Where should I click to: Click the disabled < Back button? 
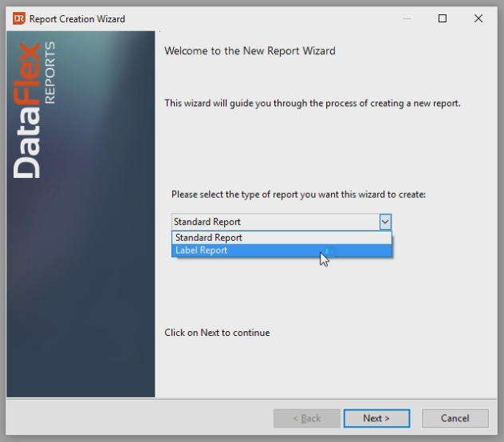click(x=306, y=418)
